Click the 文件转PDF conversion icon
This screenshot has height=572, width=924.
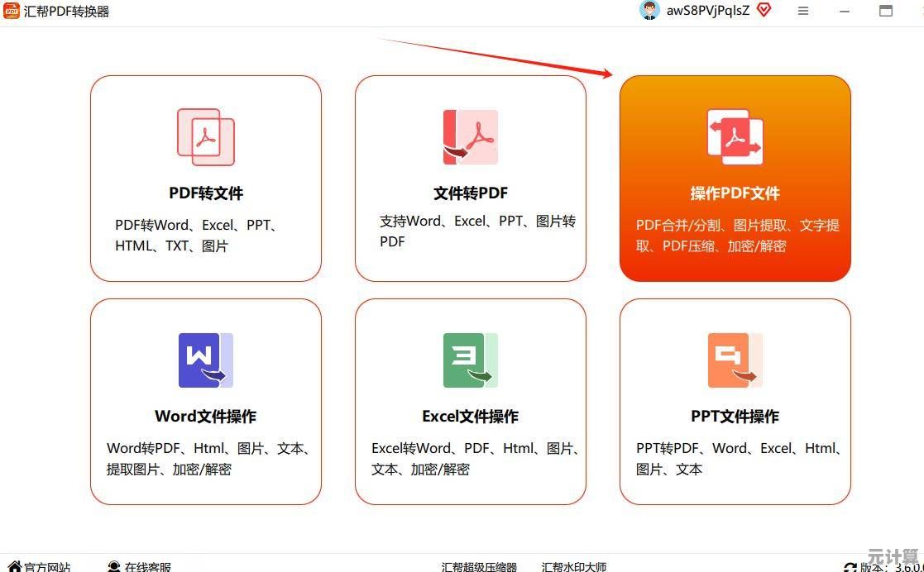[470, 137]
